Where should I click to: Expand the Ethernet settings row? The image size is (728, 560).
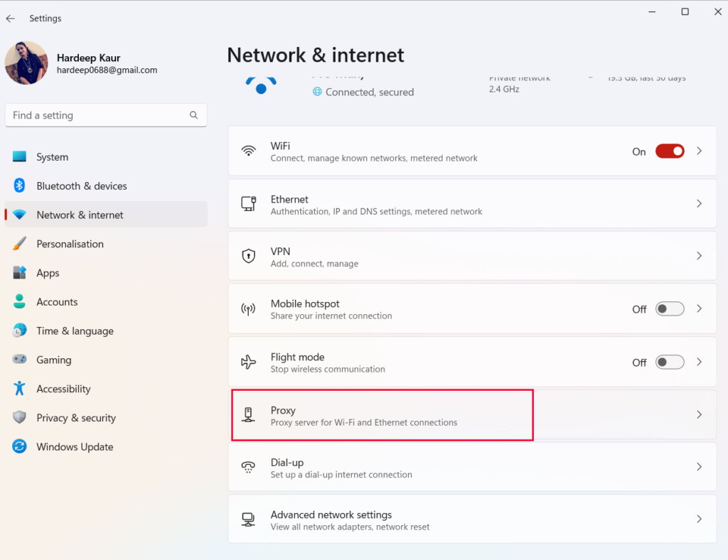point(699,203)
